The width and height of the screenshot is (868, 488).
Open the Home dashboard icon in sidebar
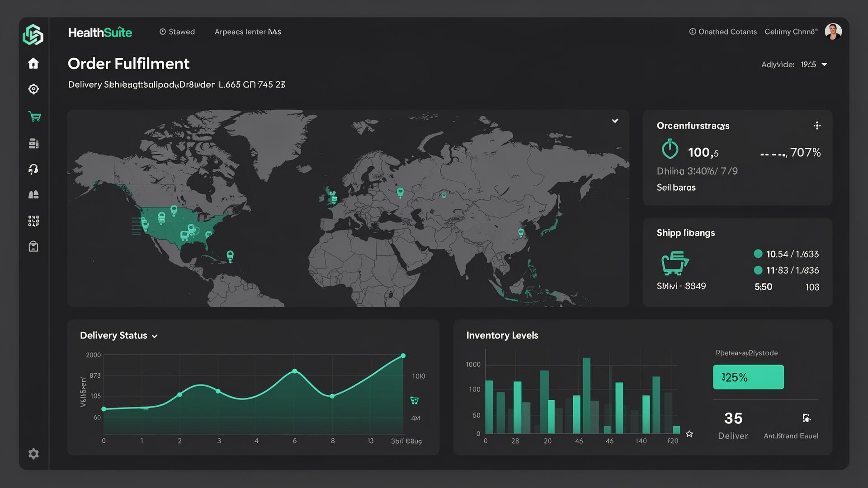coord(33,63)
